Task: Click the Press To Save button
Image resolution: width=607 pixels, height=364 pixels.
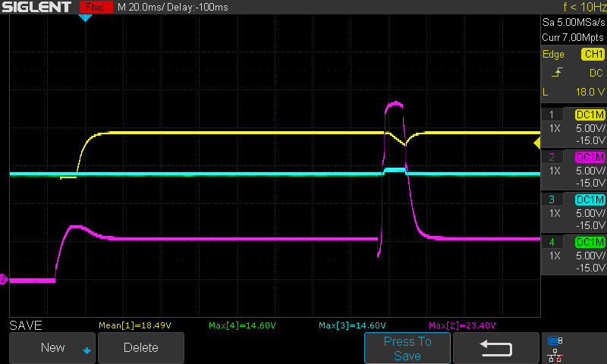Action: pyautogui.click(x=407, y=348)
